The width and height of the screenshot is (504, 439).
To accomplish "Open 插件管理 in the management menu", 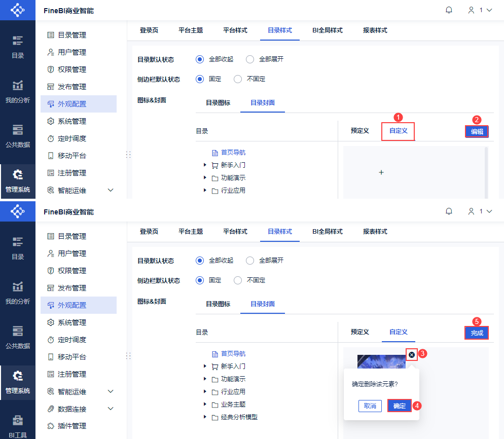I will 72,426.
